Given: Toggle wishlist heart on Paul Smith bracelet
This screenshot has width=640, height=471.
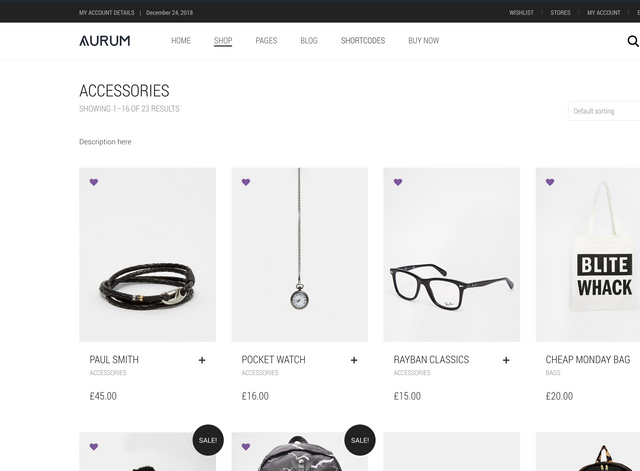Looking at the screenshot, I should click(x=94, y=182).
